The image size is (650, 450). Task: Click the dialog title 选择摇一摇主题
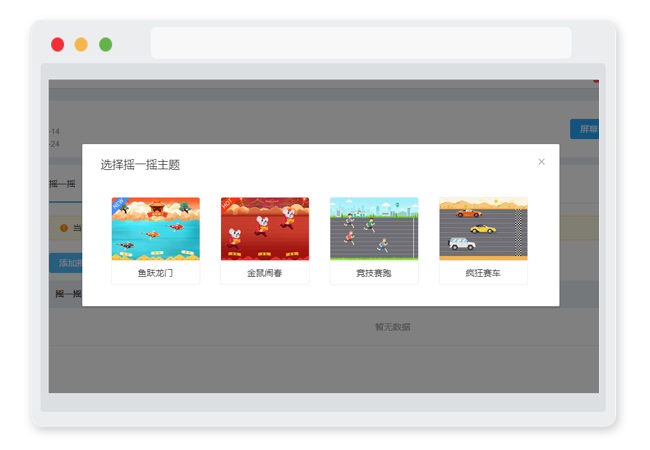point(140,165)
